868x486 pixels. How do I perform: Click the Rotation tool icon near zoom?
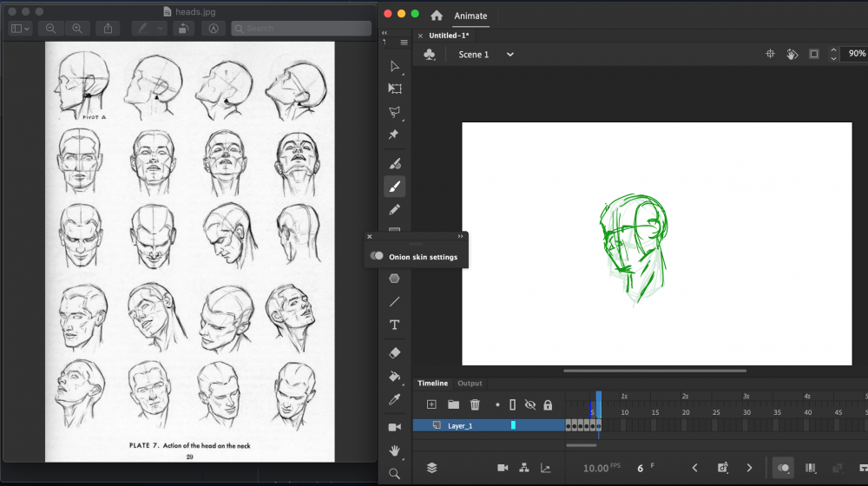(x=792, y=55)
